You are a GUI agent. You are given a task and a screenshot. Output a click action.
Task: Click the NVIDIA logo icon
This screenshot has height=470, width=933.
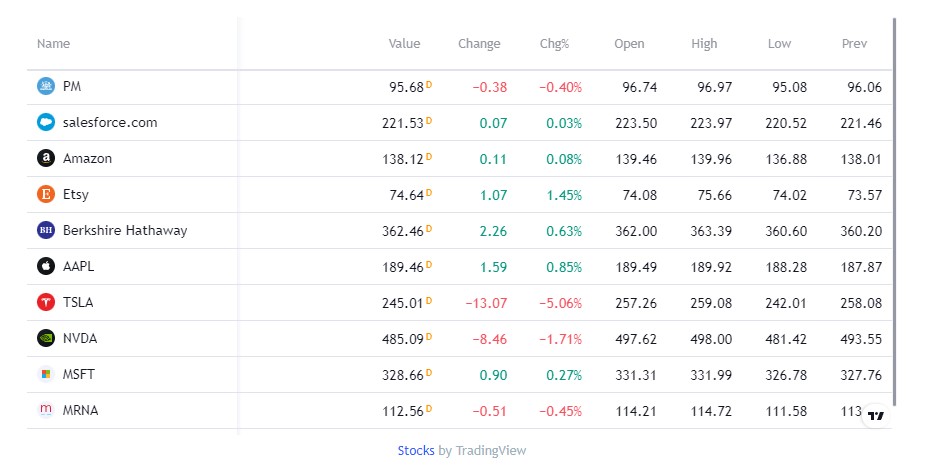click(x=46, y=338)
